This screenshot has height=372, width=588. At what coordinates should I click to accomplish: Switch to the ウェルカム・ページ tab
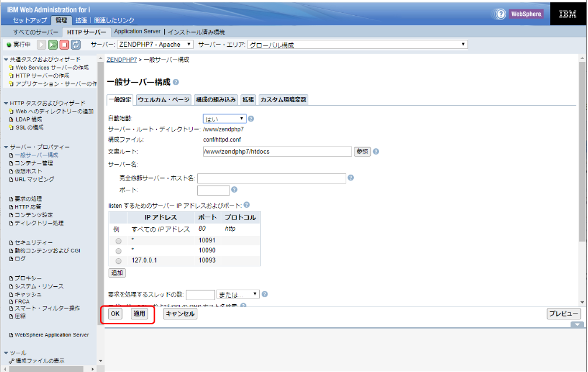pos(164,100)
